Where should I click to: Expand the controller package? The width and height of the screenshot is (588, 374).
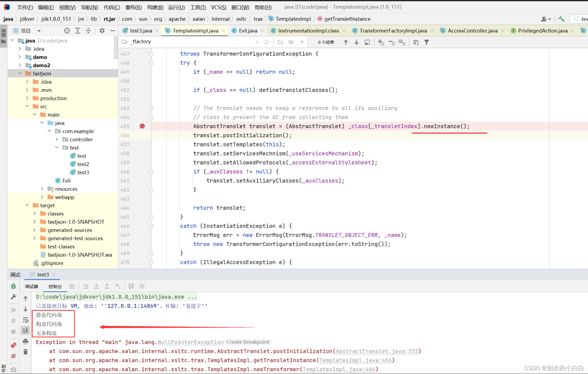click(x=57, y=139)
